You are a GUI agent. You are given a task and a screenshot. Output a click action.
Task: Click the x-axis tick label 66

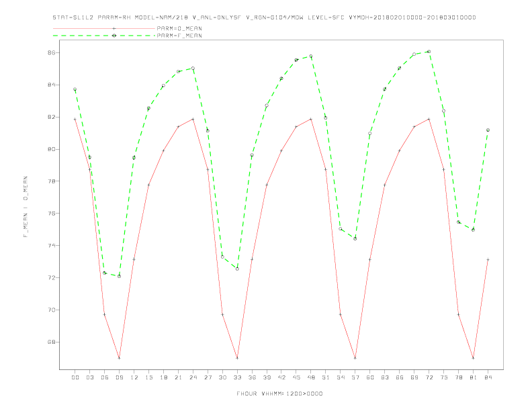[400, 377]
